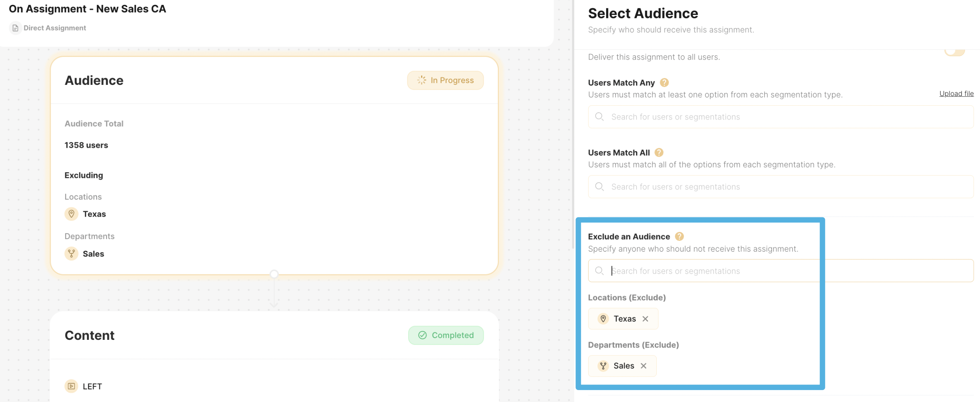Viewport: 980px width, 402px height.
Task: Click the LEFT content video icon
Action: (71, 386)
